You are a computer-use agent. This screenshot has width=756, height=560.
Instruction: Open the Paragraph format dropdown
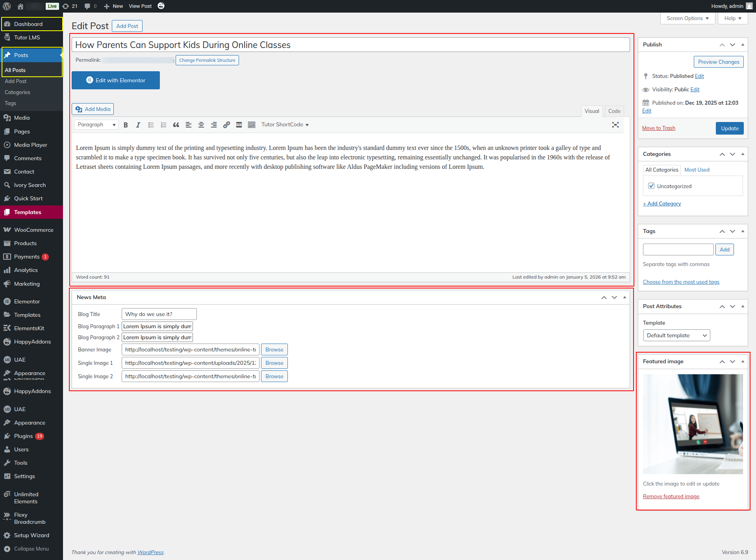(96, 125)
